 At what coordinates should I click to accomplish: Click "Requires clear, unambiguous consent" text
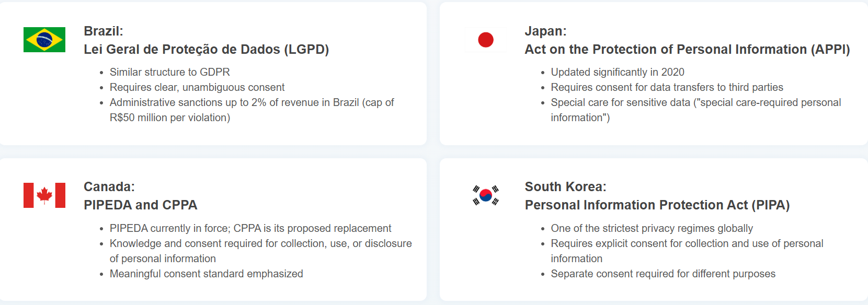(197, 87)
